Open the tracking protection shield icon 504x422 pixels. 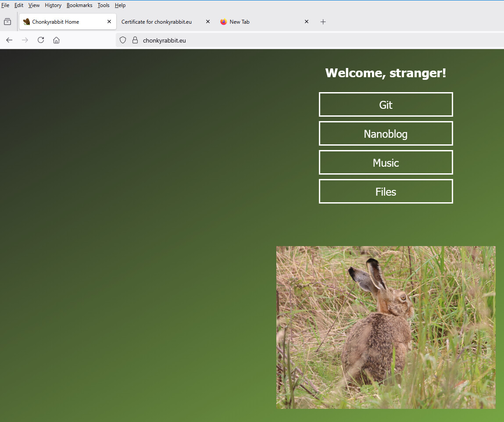click(123, 40)
